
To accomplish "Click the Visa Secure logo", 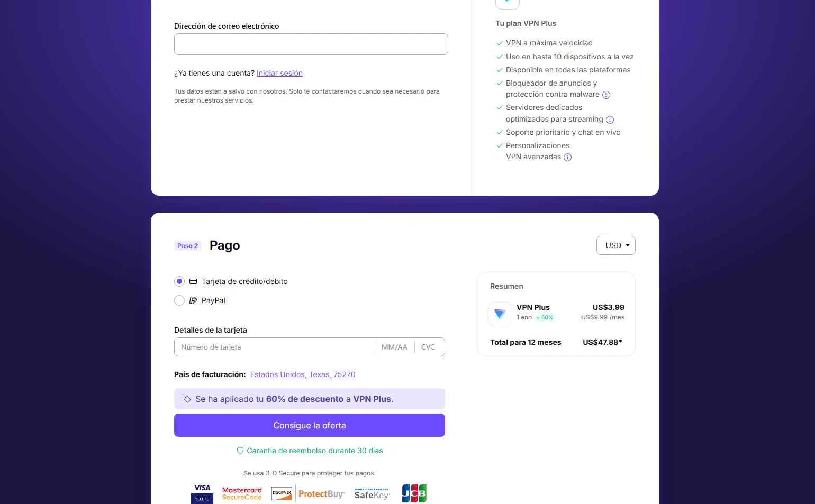I will coord(202,493).
